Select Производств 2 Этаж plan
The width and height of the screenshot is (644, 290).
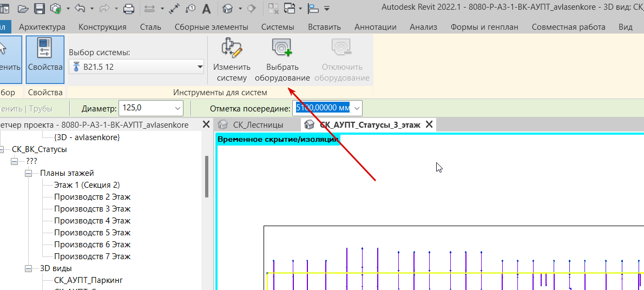93,197
